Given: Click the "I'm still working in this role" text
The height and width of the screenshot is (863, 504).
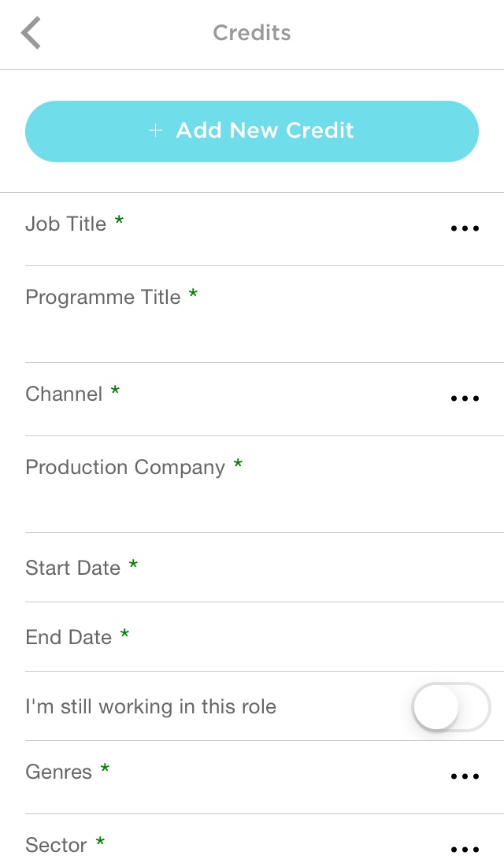Looking at the screenshot, I should click(150, 707).
